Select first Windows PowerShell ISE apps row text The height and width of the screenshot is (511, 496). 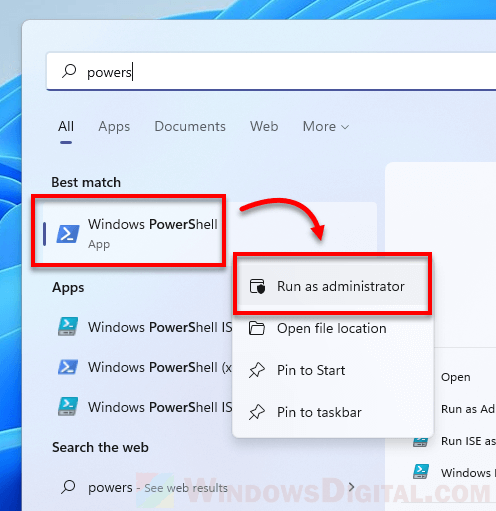click(x=160, y=327)
